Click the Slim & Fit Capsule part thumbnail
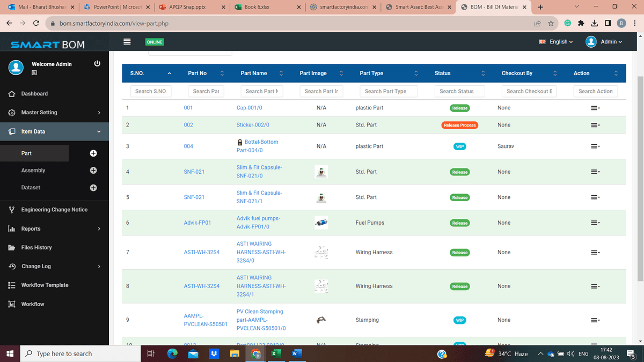The height and width of the screenshot is (362, 644). coord(321,172)
